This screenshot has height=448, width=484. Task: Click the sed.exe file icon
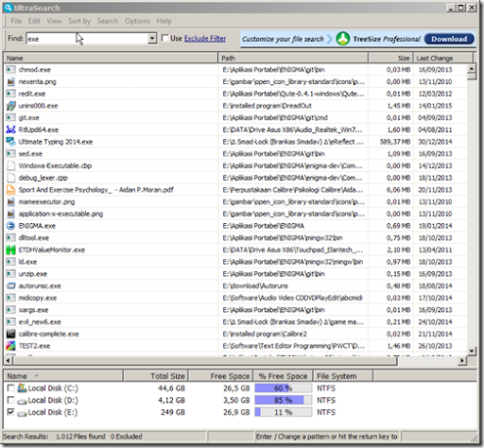pos(10,153)
